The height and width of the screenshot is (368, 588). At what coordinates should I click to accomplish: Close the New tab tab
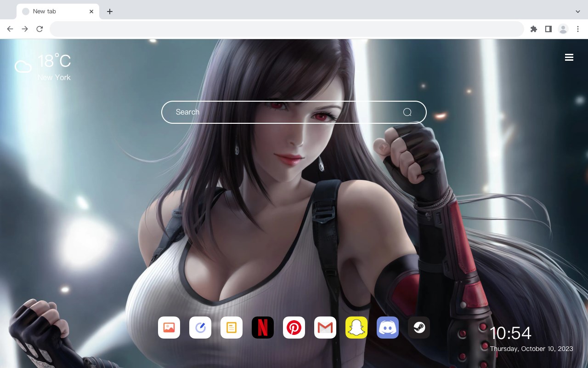92,11
